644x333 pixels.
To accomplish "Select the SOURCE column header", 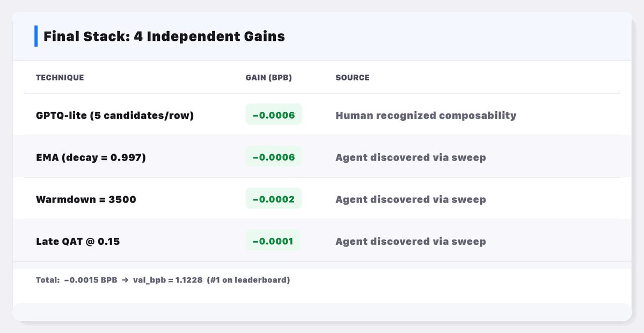I will (352, 77).
